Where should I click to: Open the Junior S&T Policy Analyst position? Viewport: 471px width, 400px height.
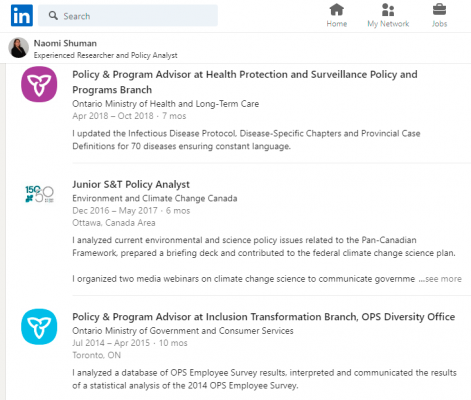[x=131, y=184]
